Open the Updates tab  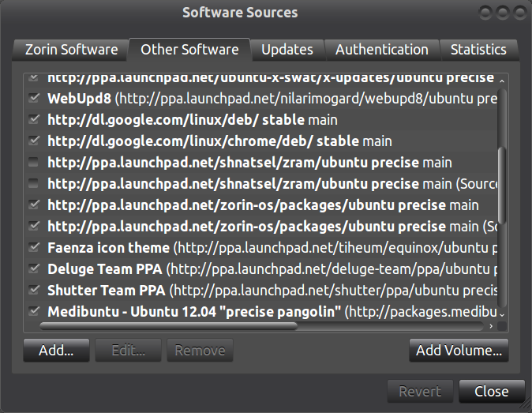coord(287,50)
